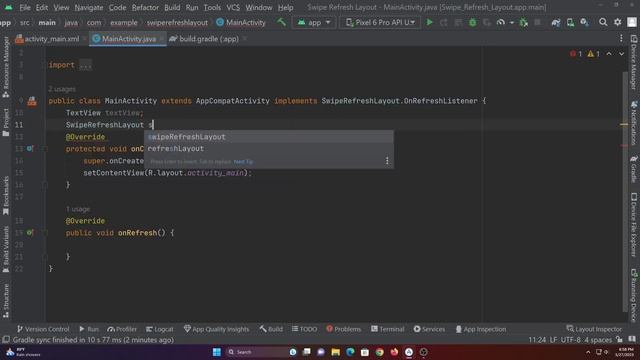Open Device File Explorer side panel

(x=634, y=224)
